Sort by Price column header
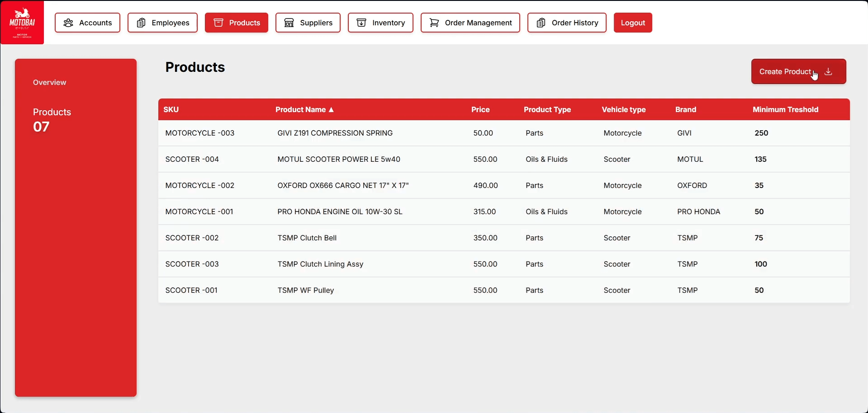Screen dimensions: 868x413 point(480,109)
